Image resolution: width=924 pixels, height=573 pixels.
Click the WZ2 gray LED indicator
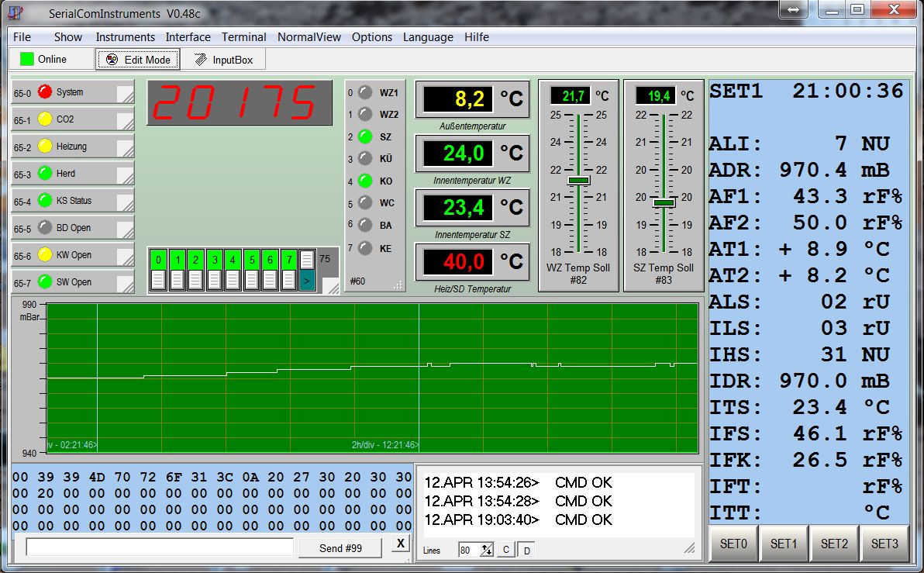point(365,114)
